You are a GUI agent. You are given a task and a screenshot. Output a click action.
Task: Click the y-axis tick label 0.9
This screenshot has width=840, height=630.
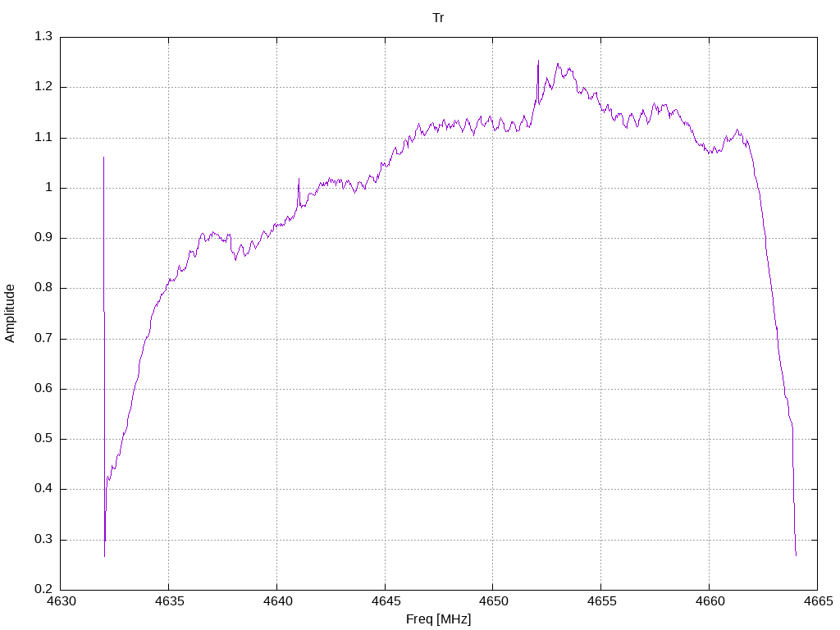point(43,238)
